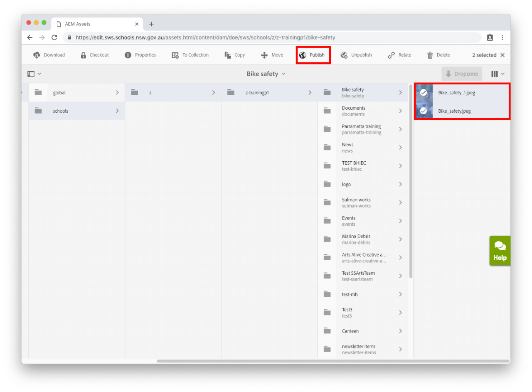This screenshot has height=392, width=532.
Task: Click the Delete trash icon
Action: (x=430, y=55)
